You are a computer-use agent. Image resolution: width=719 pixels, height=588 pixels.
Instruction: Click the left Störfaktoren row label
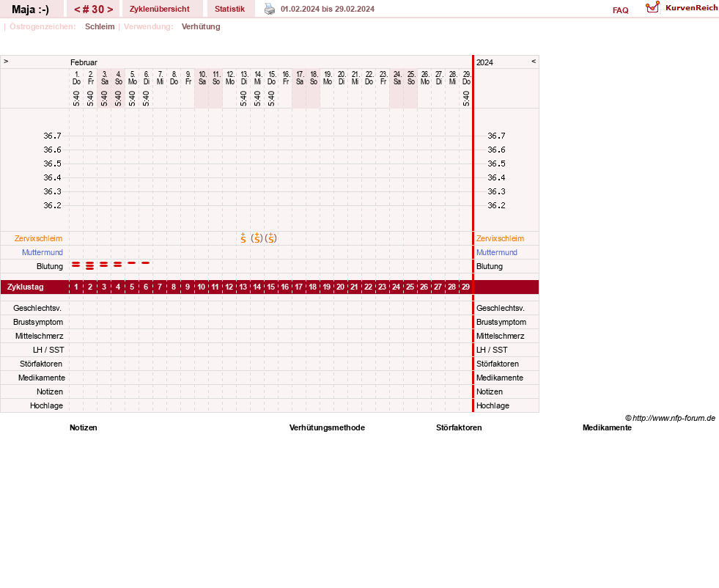(41, 364)
